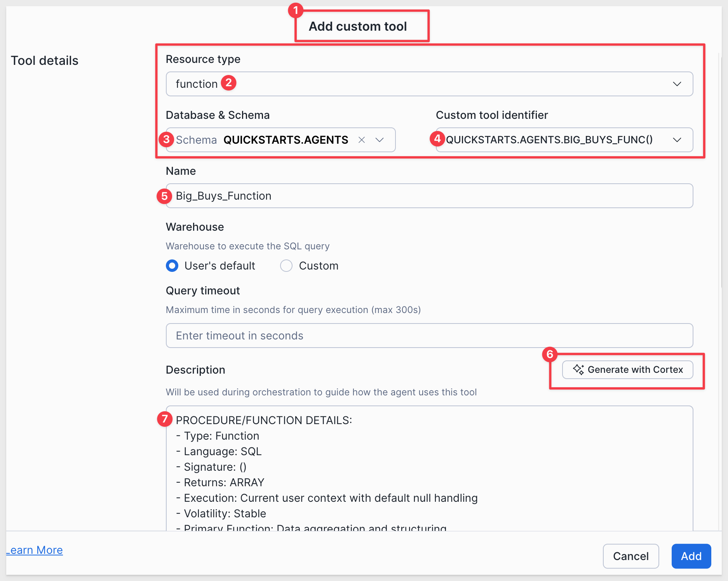Image resolution: width=728 pixels, height=581 pixels.
Task: Open the Database & Schema dropdown chevron
Action: (380, 140)
